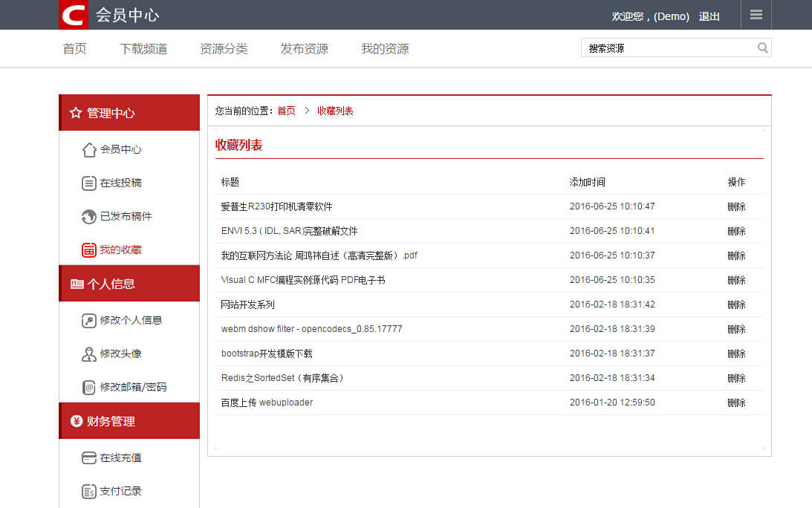Click 退出 to log out
The image size is (812, 508).
709,16
